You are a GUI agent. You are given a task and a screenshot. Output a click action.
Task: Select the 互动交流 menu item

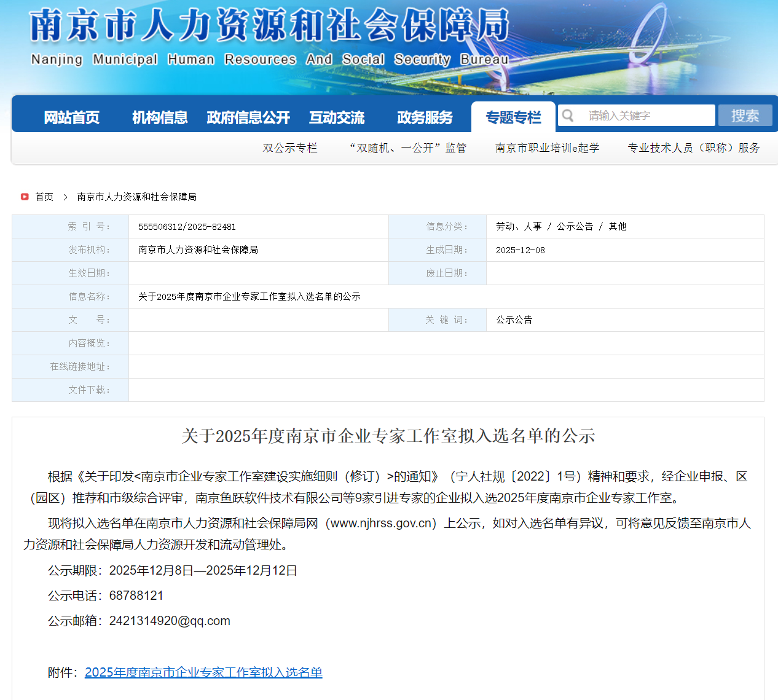[337, 117]
